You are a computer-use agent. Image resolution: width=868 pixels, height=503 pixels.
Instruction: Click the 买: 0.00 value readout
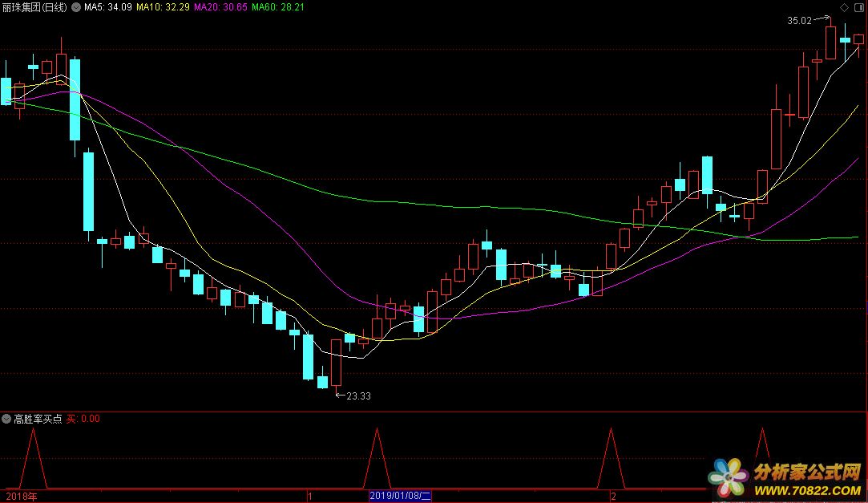click(x=83, y=419)
